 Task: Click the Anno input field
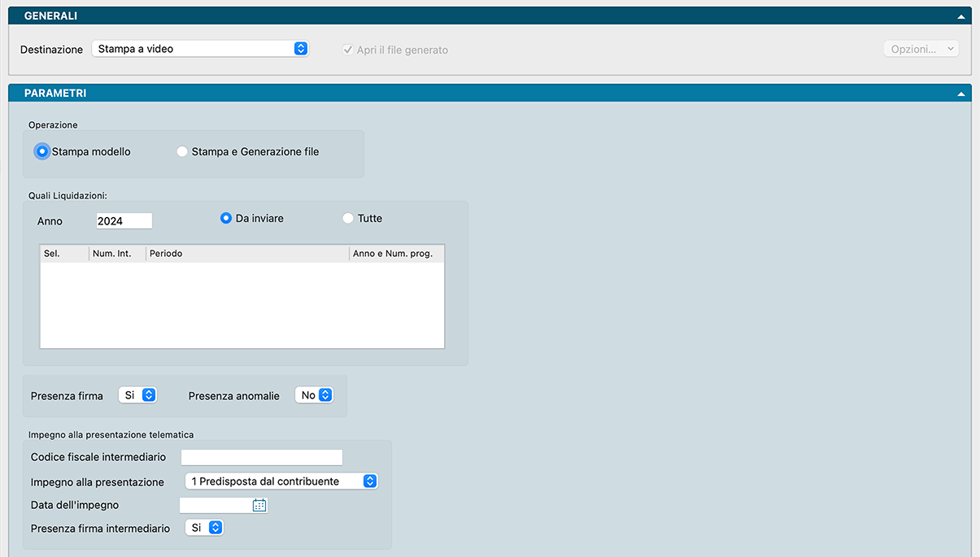tap(124, 220)
